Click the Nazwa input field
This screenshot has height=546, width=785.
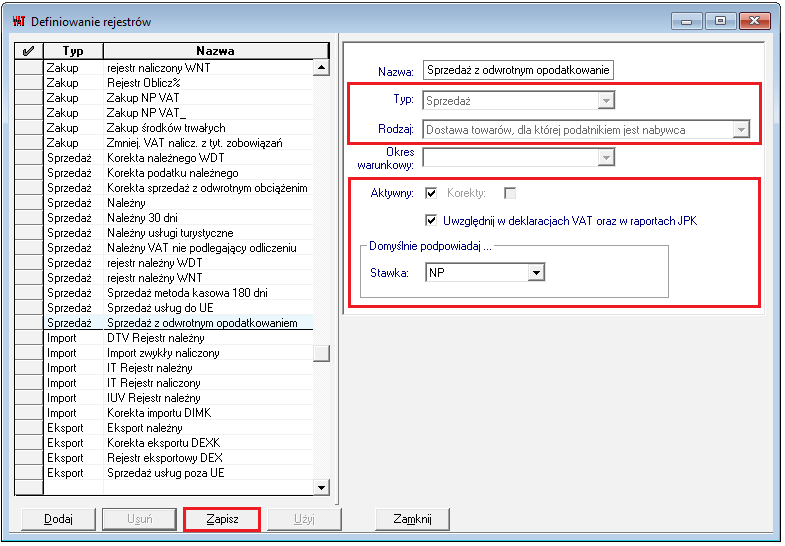(518, 70)
